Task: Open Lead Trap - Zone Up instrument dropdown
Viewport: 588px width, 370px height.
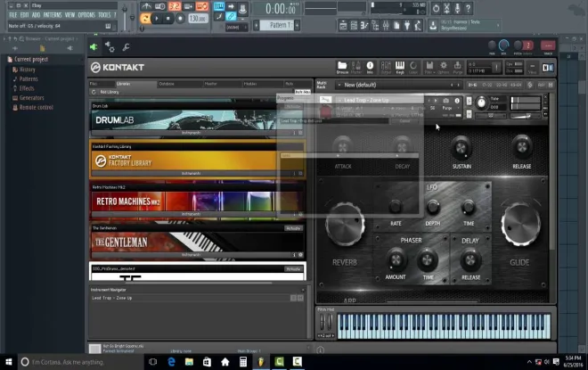Action: (x=380, y=100)
